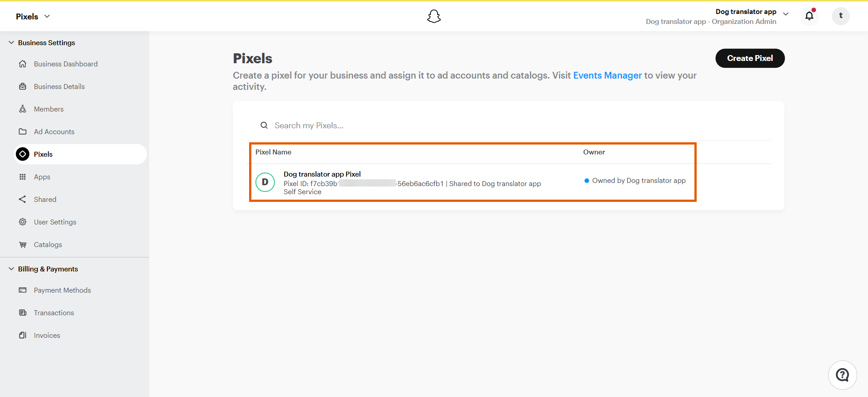This screenshot has width=868, height=397.
Task: Click the Business Details briefcase icon
Action: [x=23, y=86]
